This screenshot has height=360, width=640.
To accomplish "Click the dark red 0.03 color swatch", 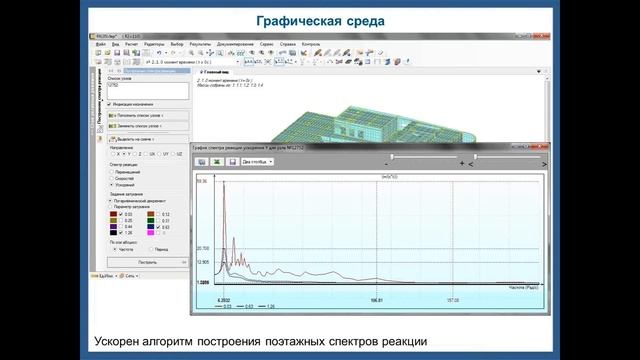I will [113, 214].
